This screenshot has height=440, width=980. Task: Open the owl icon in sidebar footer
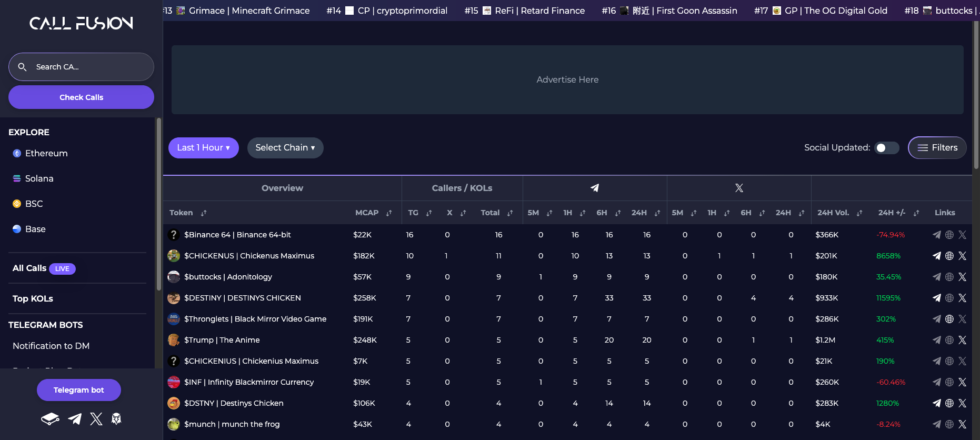pyautogui.click(x=116, y=419)
